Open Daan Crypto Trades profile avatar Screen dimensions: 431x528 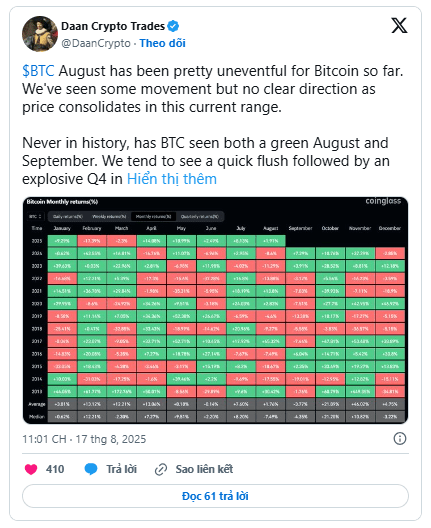tap(40, 34)
